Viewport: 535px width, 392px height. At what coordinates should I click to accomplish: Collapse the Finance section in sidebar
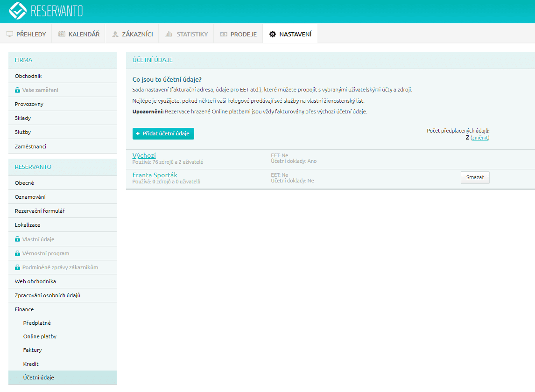click(x=24, y=309)
